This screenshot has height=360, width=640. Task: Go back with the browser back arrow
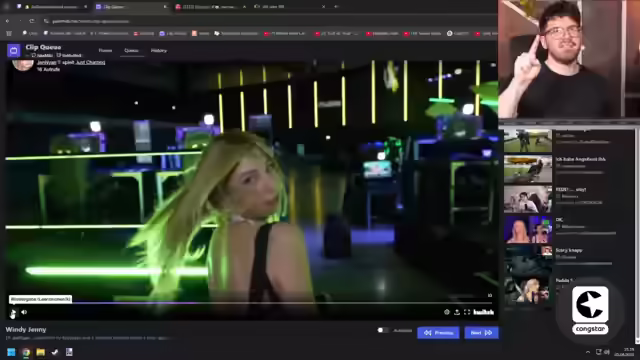click(8, 21)
